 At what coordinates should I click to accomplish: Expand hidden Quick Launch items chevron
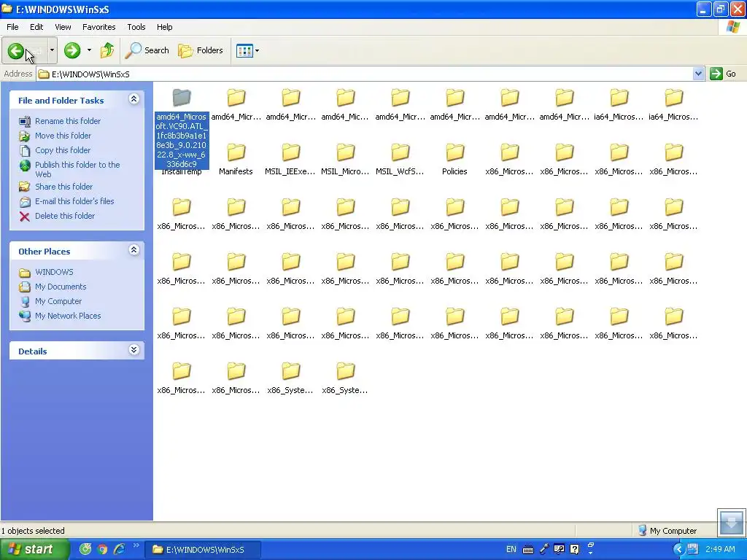coord(136,545)
